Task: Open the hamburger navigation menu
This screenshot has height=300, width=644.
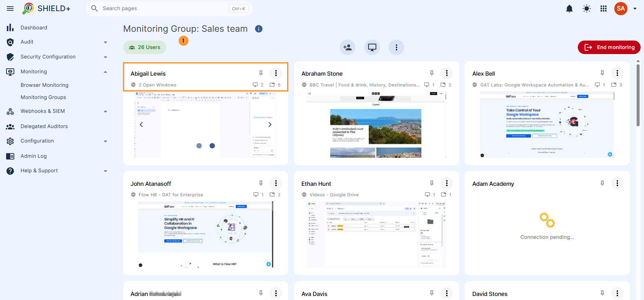Action: coord(10,8)
